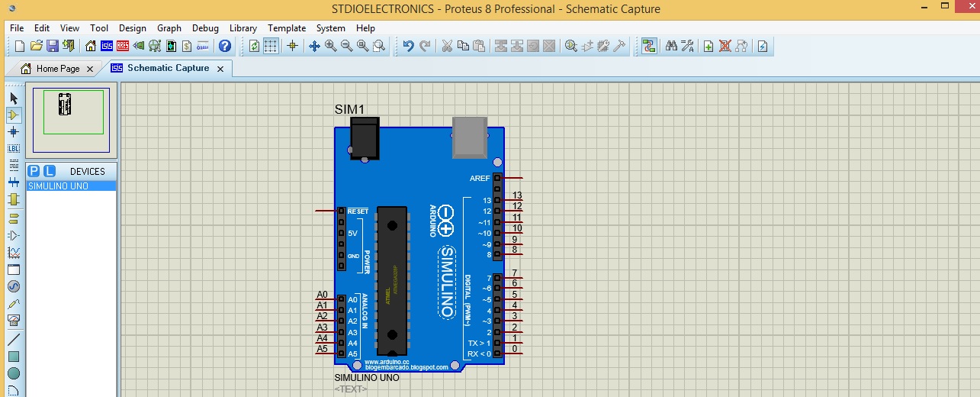Image resolution: width=980 pixels, height=397 pixels.
Task: Open ARES PCB layout toolbar icon
Action: [x=123, y=46]
